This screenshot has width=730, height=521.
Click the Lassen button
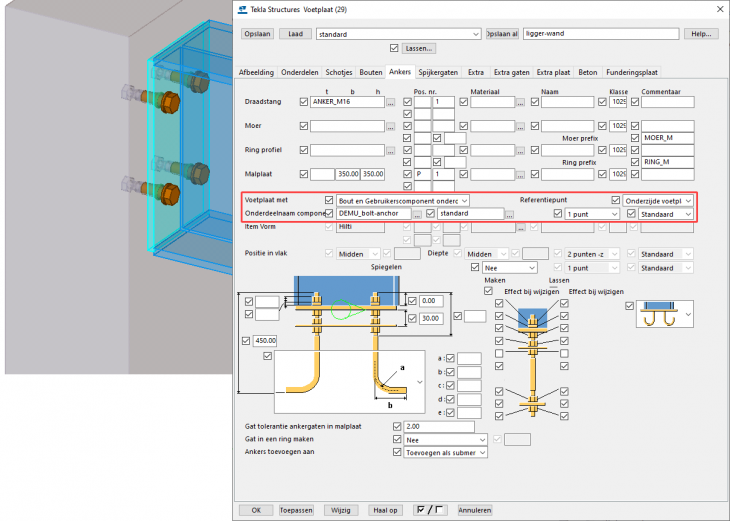tap(418, 48)
